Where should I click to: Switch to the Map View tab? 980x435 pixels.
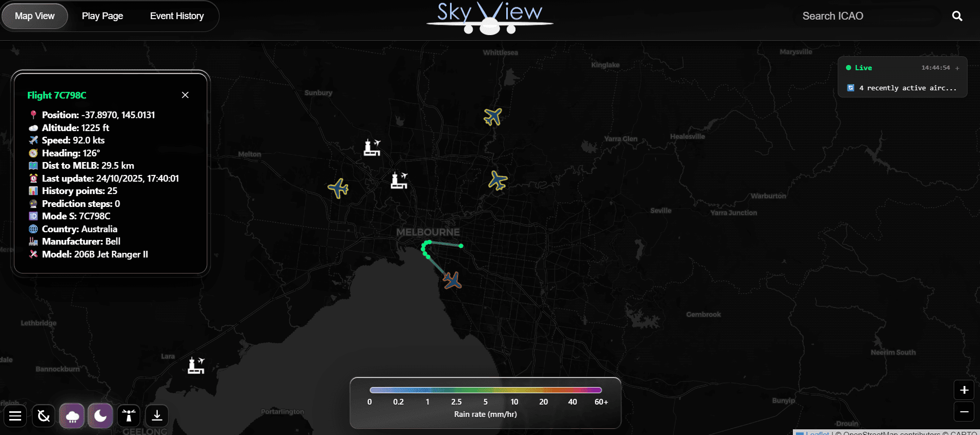point(35,16)
